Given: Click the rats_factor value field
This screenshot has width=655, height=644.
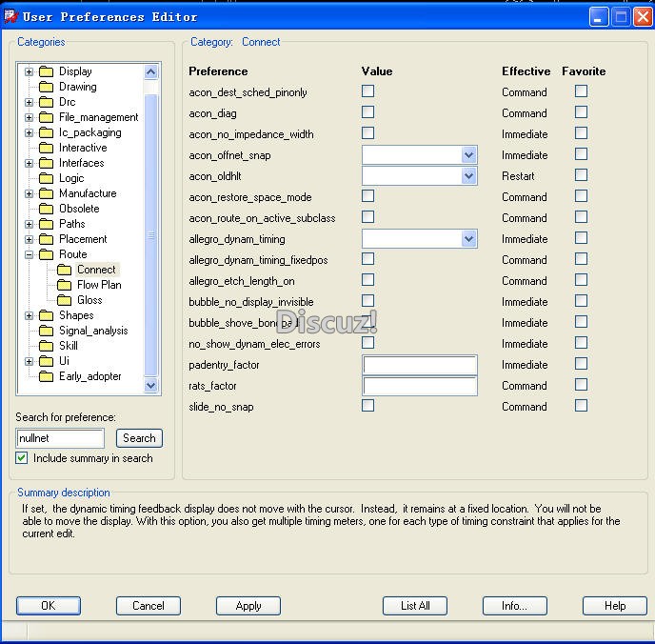Looking at the screenshot, I should tap(420, 386).
